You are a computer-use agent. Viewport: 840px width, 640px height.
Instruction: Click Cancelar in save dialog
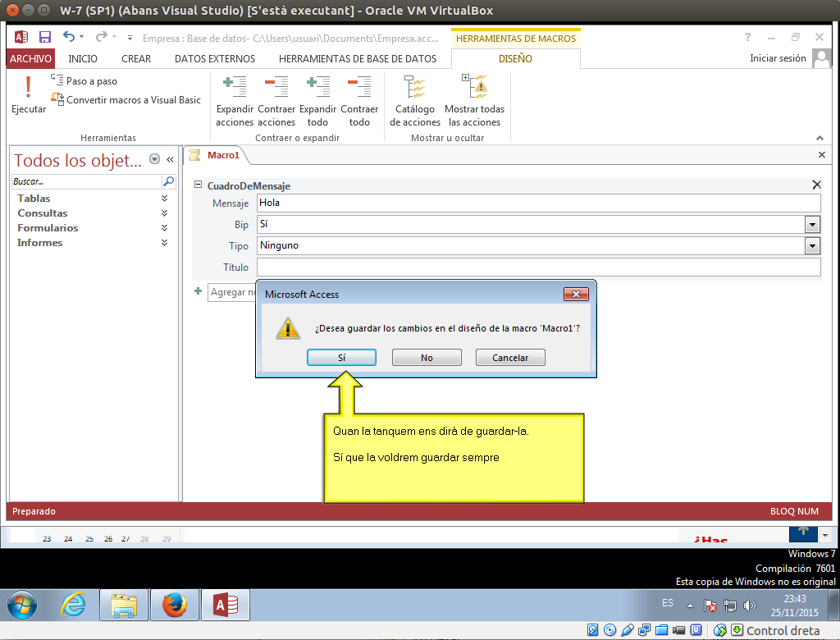tap(510, 358)
